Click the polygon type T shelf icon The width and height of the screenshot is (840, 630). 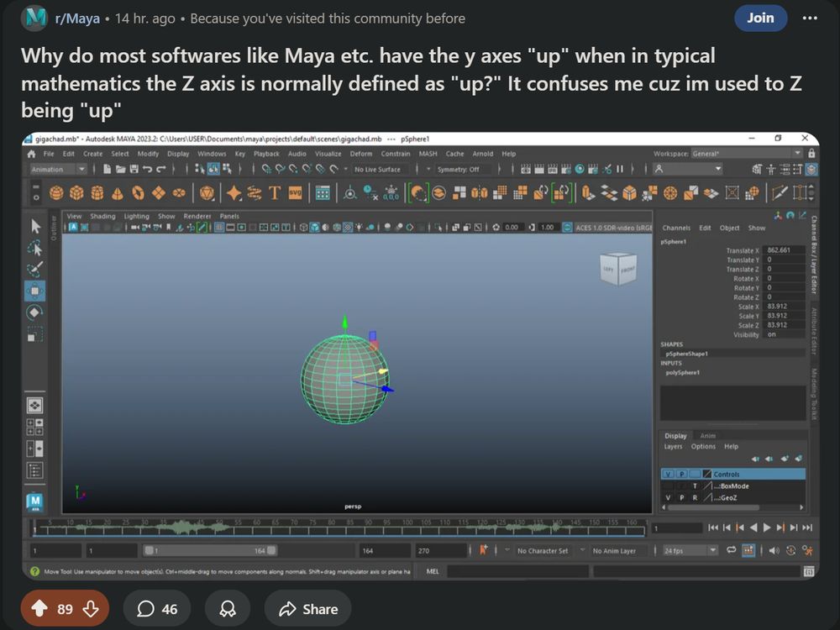(275, 192)
